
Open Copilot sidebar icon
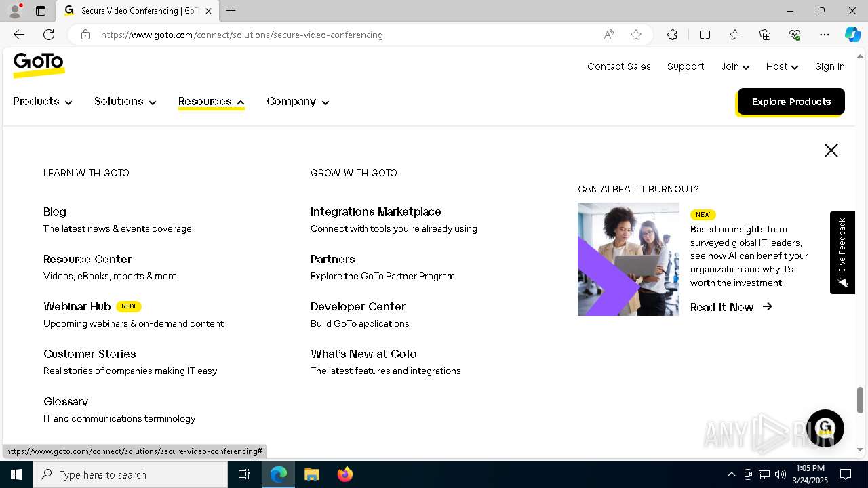pyautogui.click(x=852, y=35)
